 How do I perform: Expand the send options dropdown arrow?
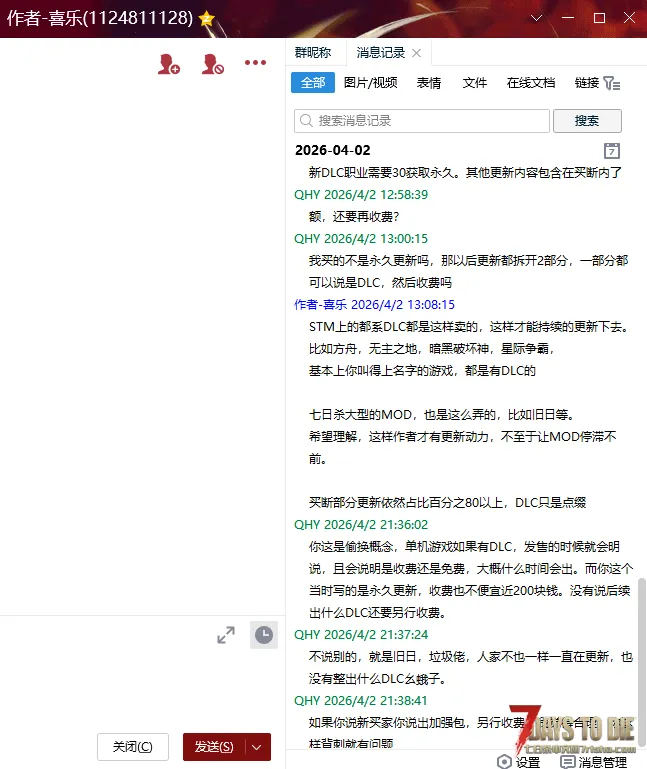(x=258, y=747)
